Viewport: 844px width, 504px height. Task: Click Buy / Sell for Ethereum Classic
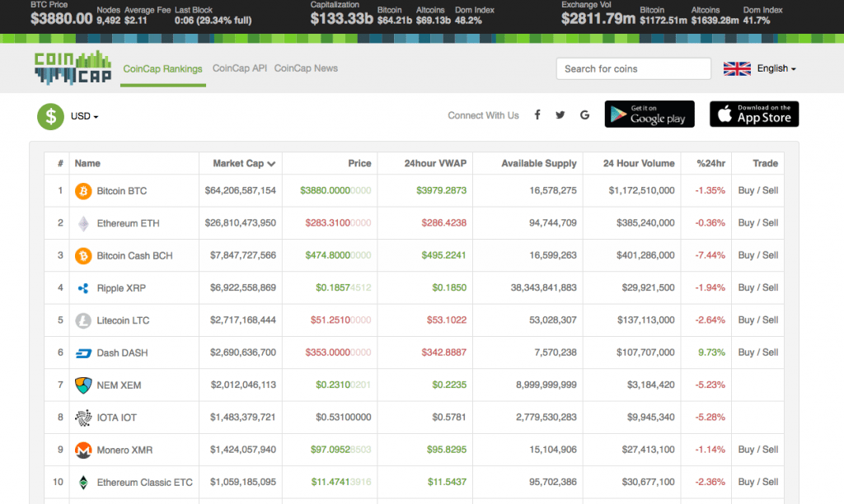pos(758,482)
